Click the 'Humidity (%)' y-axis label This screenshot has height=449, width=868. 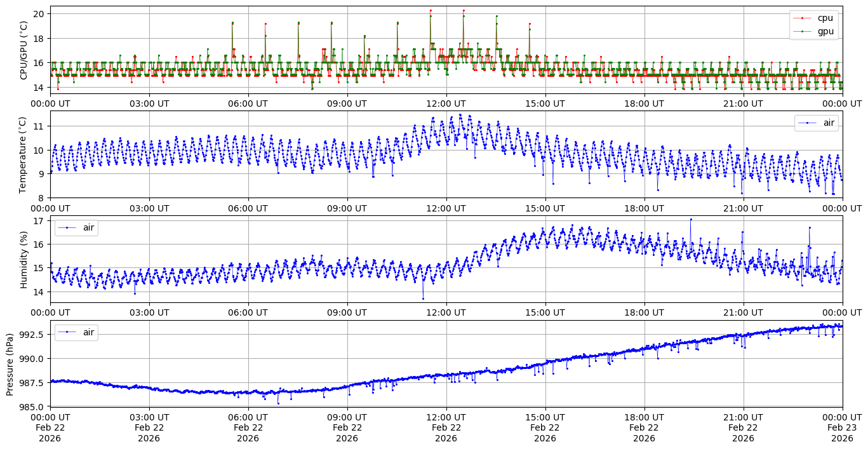point(23,259)
